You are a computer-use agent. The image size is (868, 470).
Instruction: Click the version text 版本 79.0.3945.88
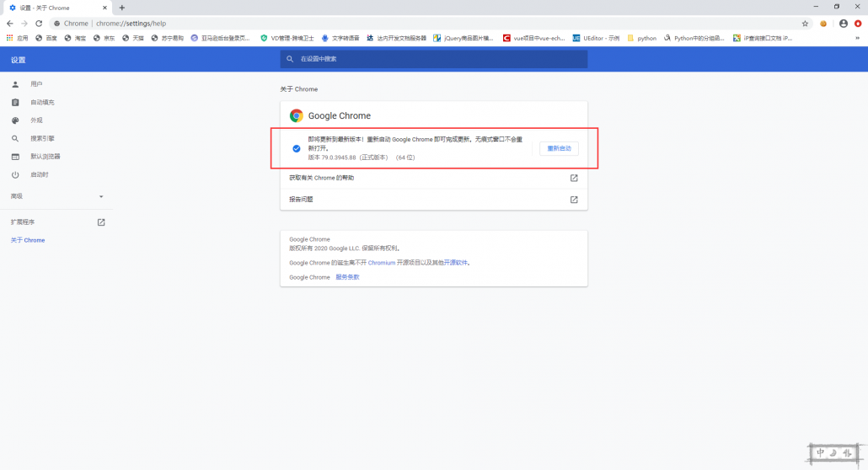pyautogui.click(x=332, y=158)
